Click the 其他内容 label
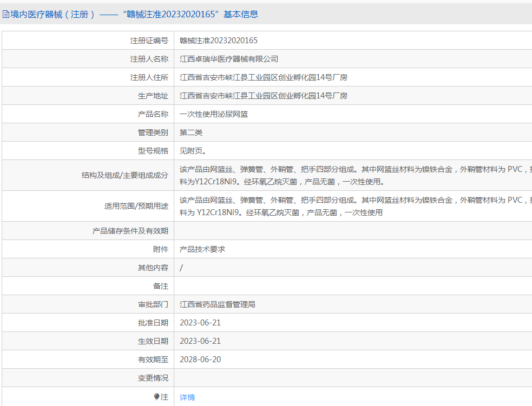This screenshot has height=406, width=532. [153, 268]
